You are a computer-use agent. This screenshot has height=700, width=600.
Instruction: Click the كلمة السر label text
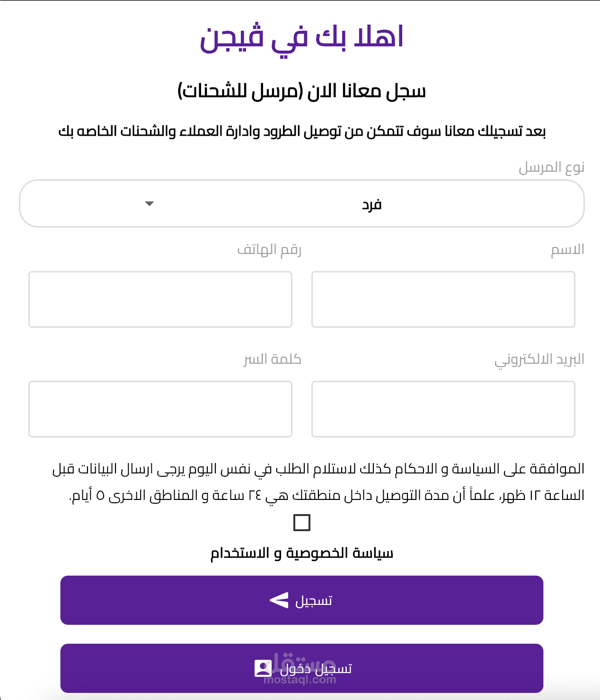273,359
